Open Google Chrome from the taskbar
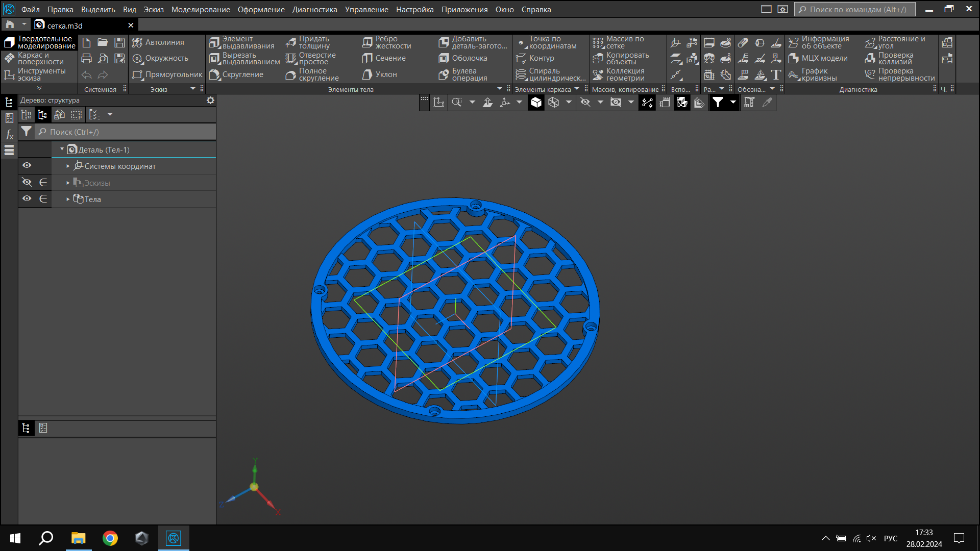Screen dimensions: 980x551 (x=110, y=538)
